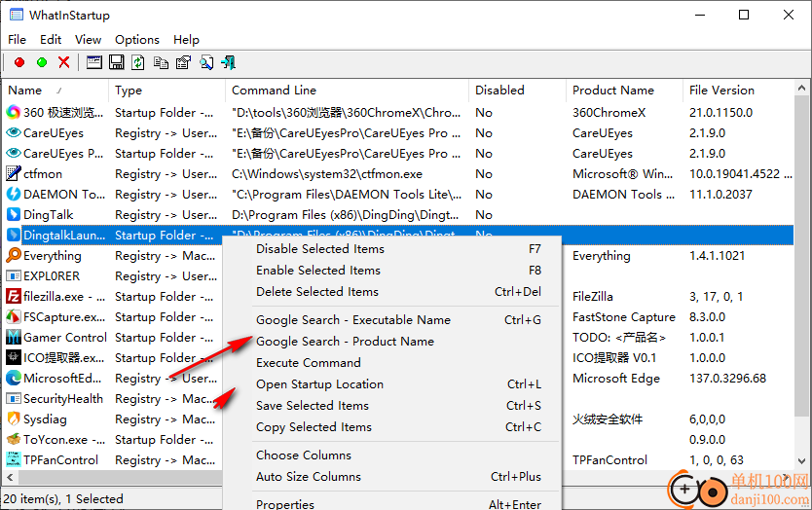Click the MicrosoftEdge row icon
812x510 pixels.
[14, 378]
